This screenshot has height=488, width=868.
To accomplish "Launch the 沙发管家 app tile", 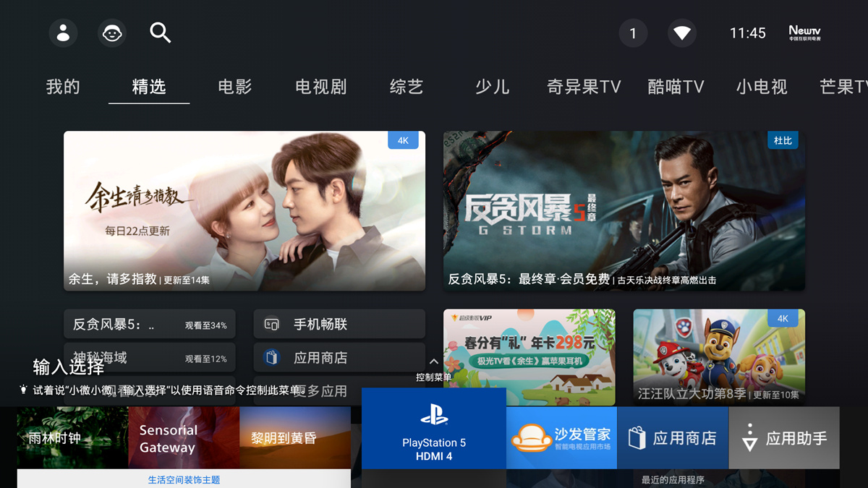I will click(561, 437).
